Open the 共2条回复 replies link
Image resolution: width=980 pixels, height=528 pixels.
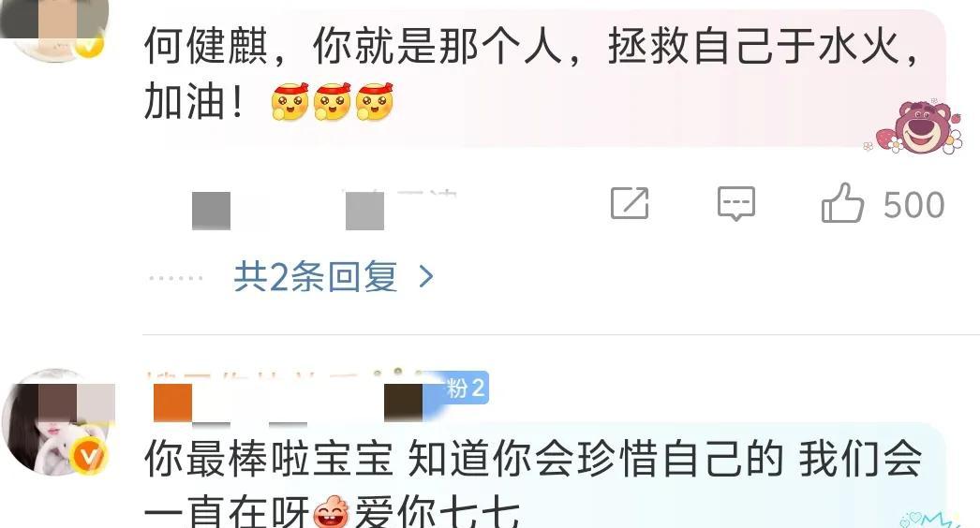[316, 276]
